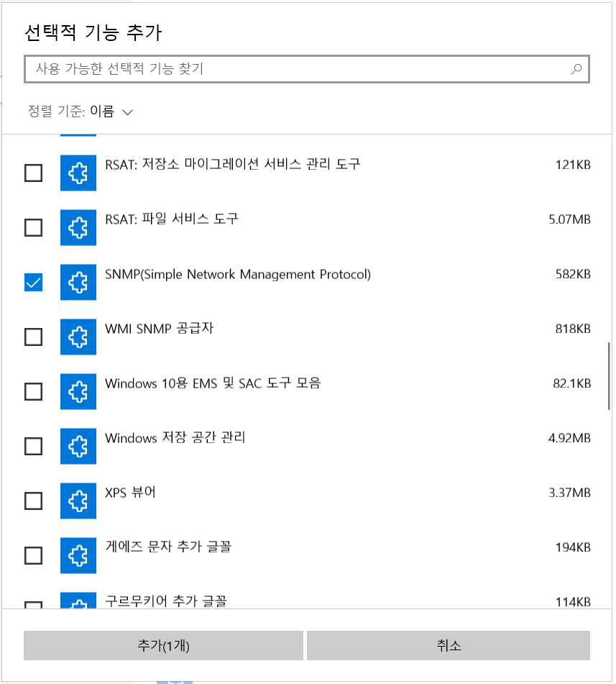This screenshot has width=616, height=684.
Task: Check Windows 10용 EMS 및 SAC checkbox
Action: pos(33,391)
